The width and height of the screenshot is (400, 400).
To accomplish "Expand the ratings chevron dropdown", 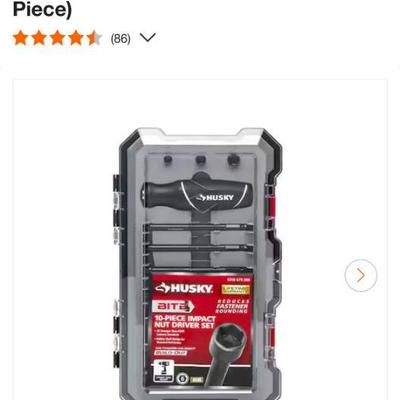I will [x=148, y=37].
